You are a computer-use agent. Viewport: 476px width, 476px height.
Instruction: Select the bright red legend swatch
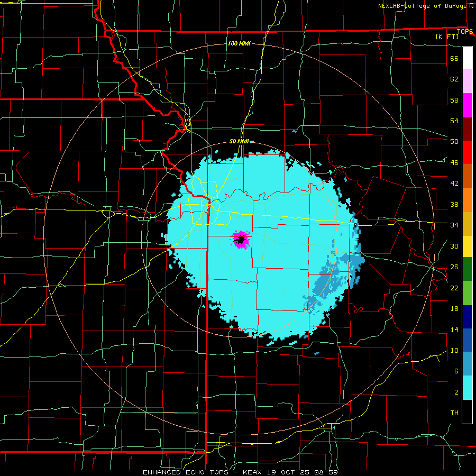pos(467,152)
